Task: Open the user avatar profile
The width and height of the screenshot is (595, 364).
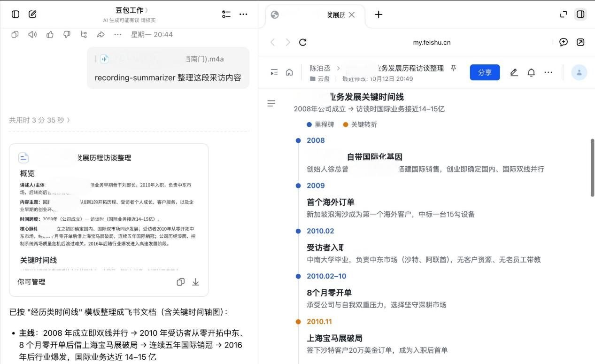Action: 579,72
